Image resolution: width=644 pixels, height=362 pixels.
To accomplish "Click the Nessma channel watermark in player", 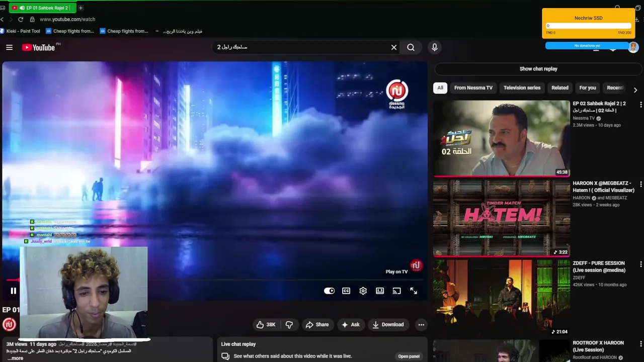I will (416, 265).
